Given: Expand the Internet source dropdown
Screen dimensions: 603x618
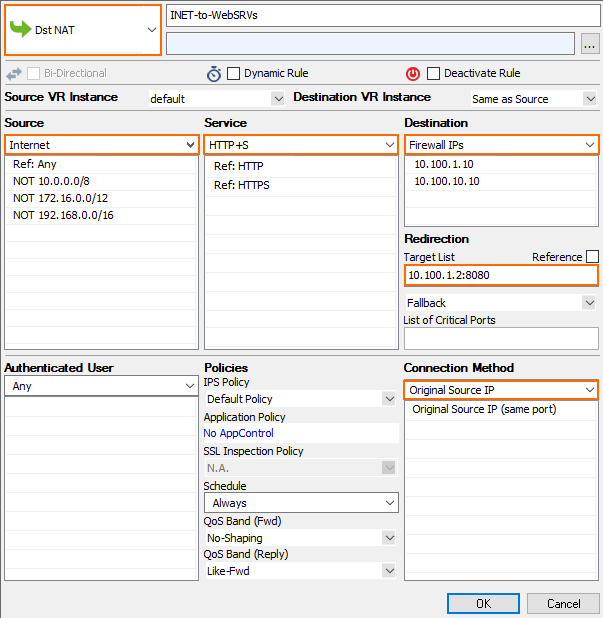Looking at the screenshot, I should click(102, 145).
